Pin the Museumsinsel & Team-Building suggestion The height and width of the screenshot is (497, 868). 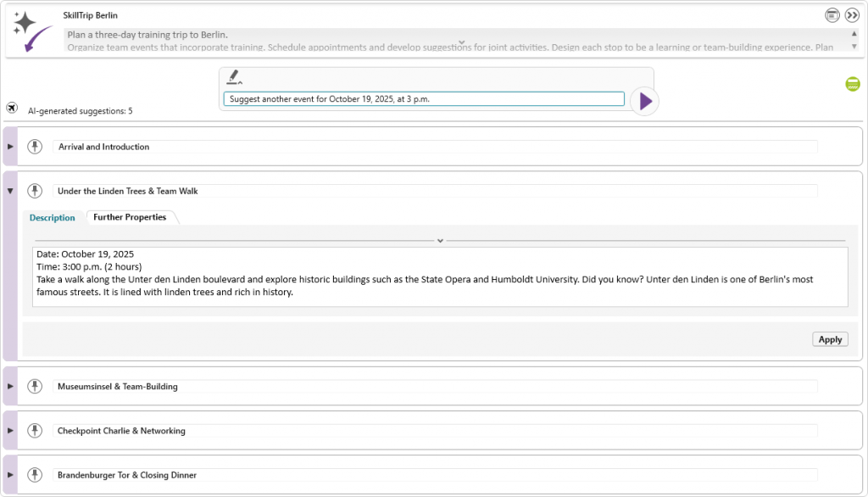click(x=35, y=386)
